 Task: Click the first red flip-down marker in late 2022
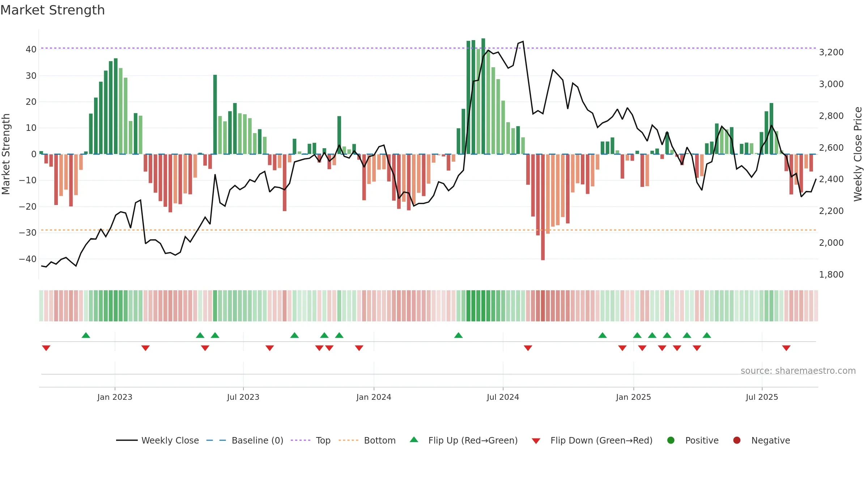(x=46, y=348)
